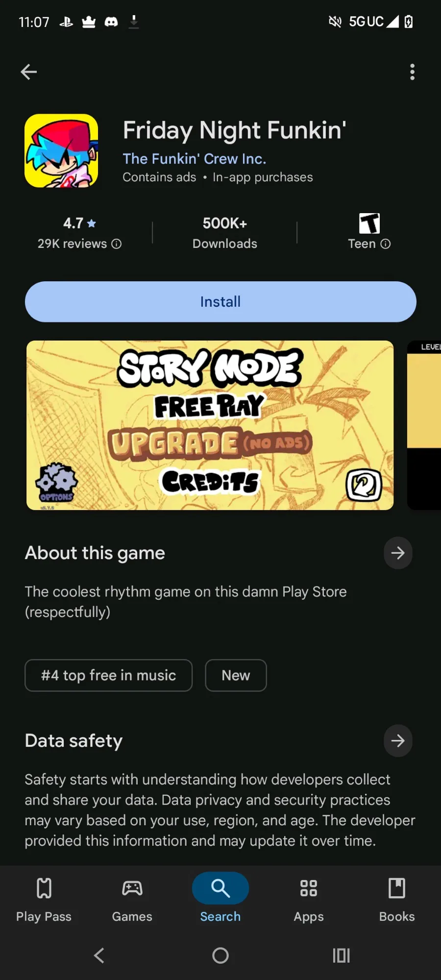The width and height of the screenshot is (441, 980).
Task: Expand the Data safety section arrow
Action: click(x=398, y=740)
